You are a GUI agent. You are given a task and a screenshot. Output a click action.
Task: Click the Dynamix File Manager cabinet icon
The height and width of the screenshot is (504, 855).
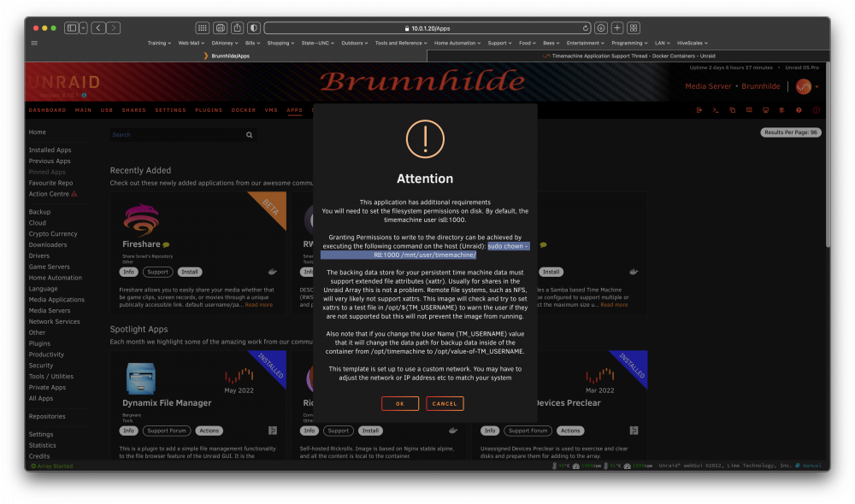click(141, 378)
